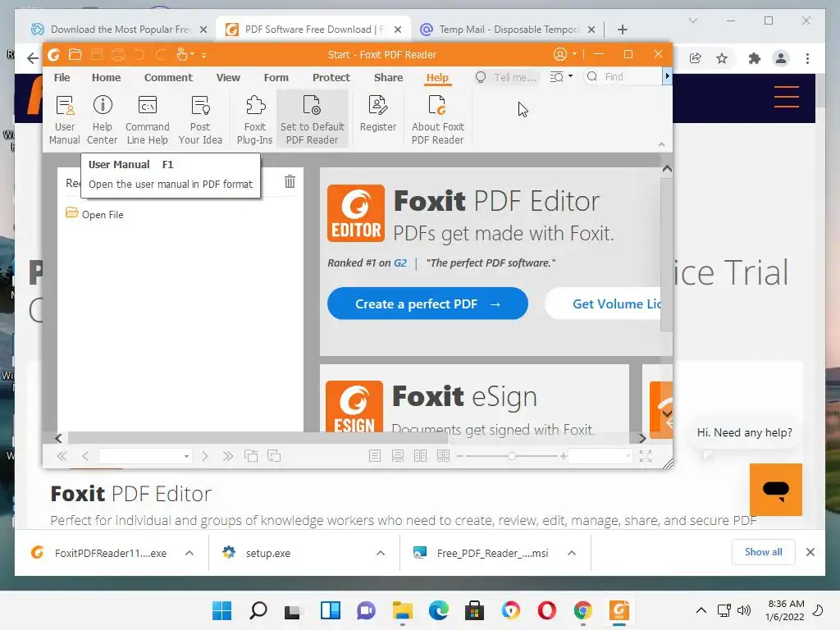Viewport: 840px width, 630px height.
Task: Open File Explorer from taskbar
Action: pos(402,610)
